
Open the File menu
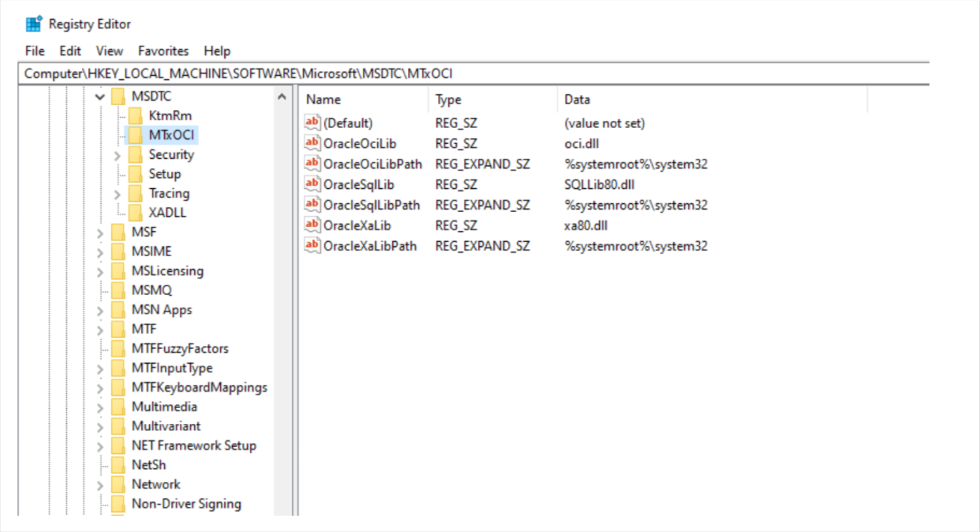(x=34, y=51)
